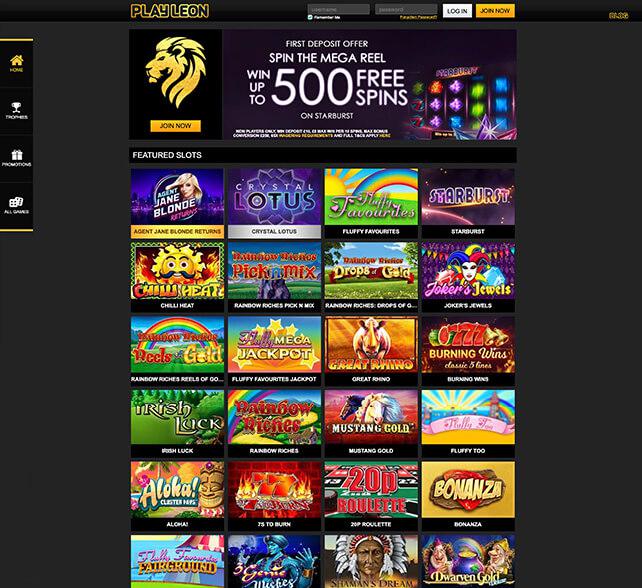Open the Great Rhino slot
The image size is (642, 588).
pyautogui.click(x=371, y=344)
